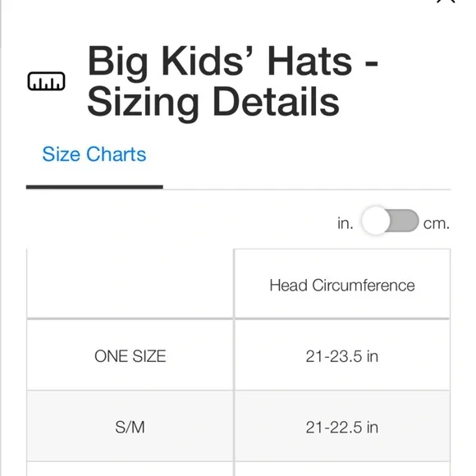Toggle units from inches to centimeters

point(390,221)
